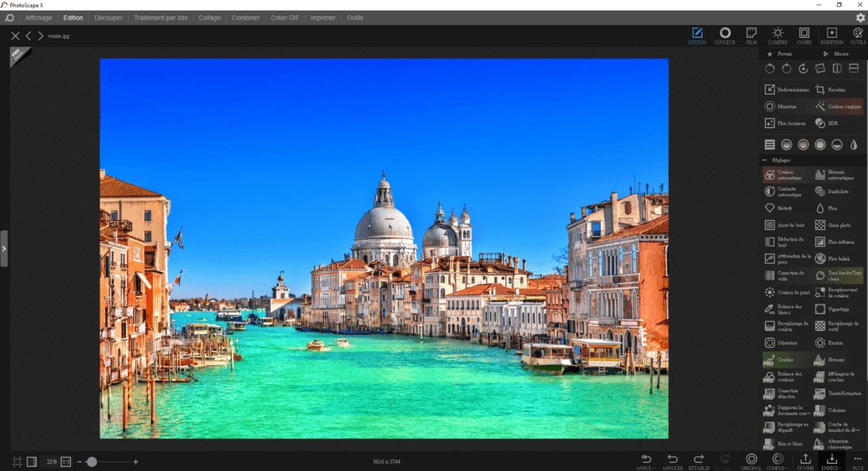Open the Insertion panel
The width and height of the screenshot is (868, 471).
tap(832, 35)
